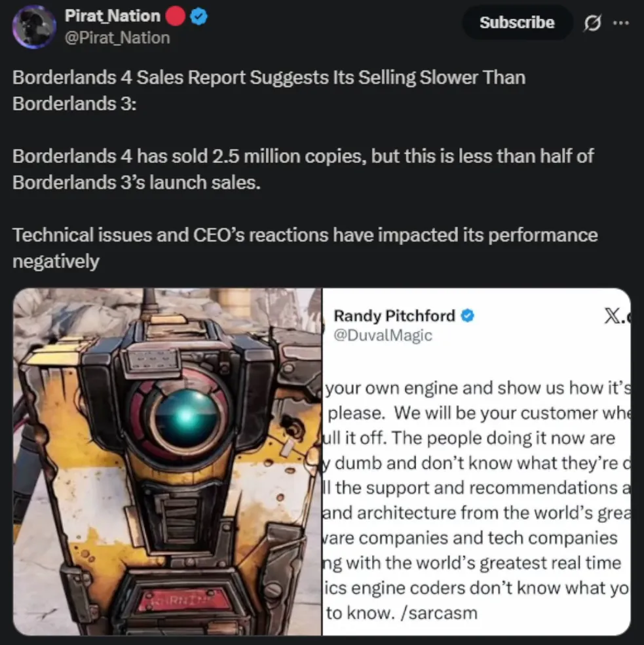Viewport: 644px width, 645px height.
Task: Click the headline about Borderlands 4 sales report
Action: (269, 90)
